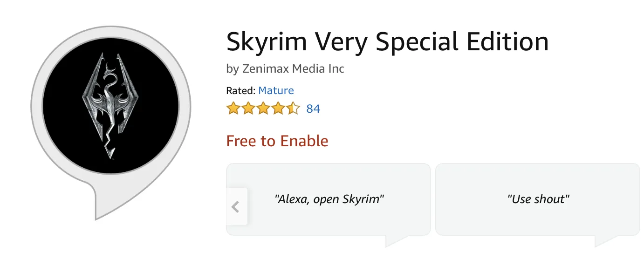Image resolution: width=644 pixels, height=259 pixels.
Task: Click the half-filled fifth rating star
Action: pos(293,109)
